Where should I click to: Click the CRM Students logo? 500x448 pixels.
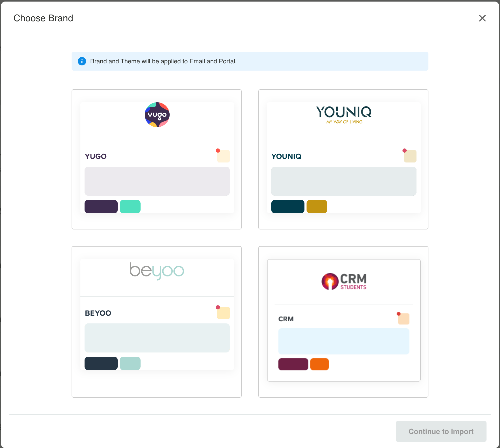344,281
